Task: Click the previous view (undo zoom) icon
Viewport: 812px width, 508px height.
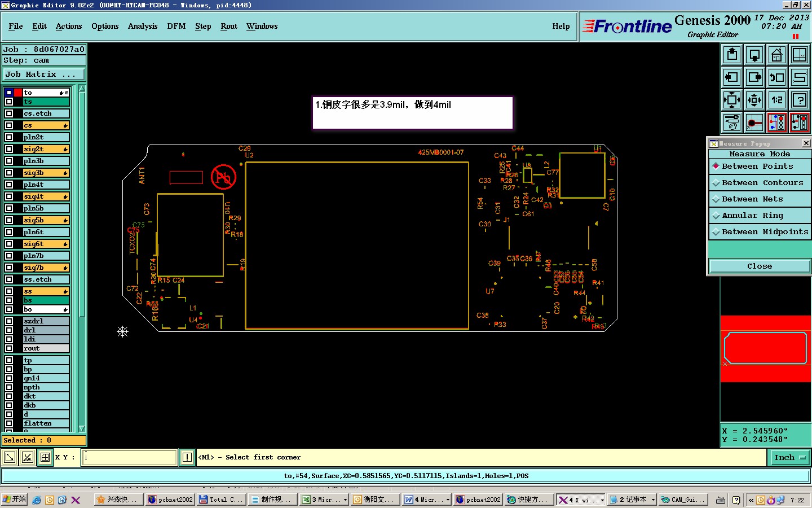Action: [777, 77]
